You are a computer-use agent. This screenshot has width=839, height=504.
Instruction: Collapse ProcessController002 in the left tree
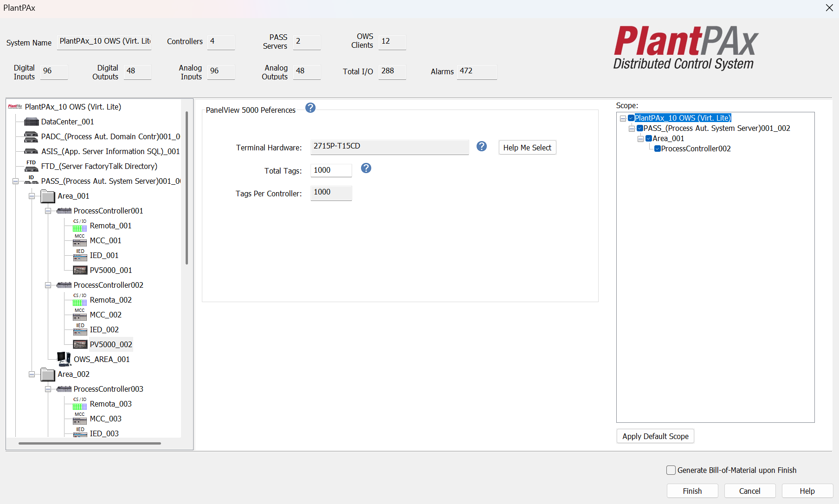[x=48, y=285]
